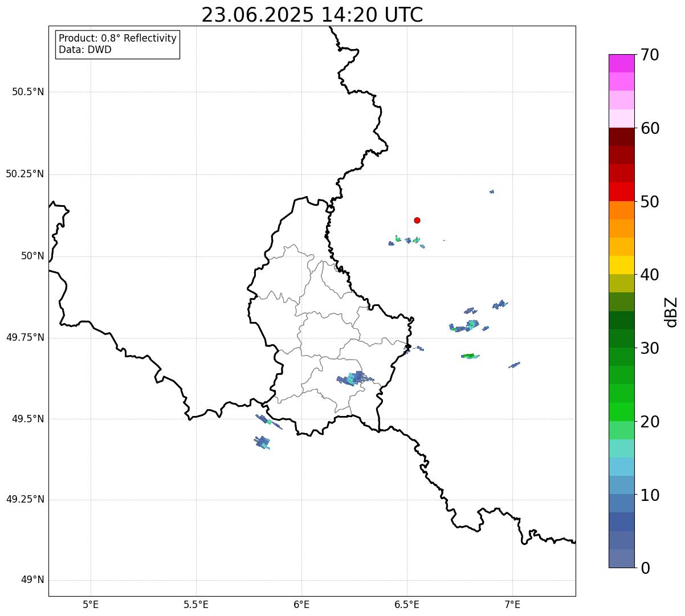This screenshot has width=685, height=616.
Task: Click the '50.25°N' latitude label
Action: 25,174
